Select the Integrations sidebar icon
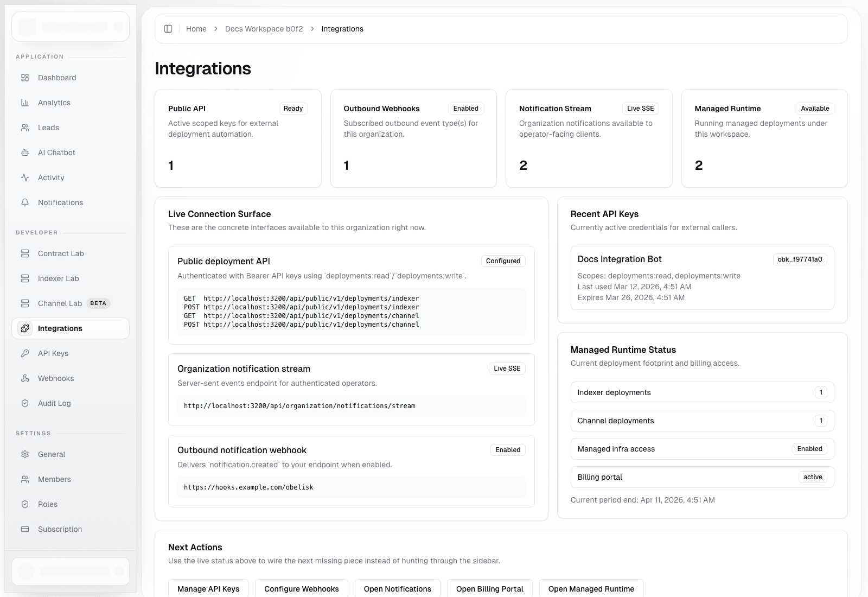The height and width of the screenshot is (597, 868). [25, 328]
